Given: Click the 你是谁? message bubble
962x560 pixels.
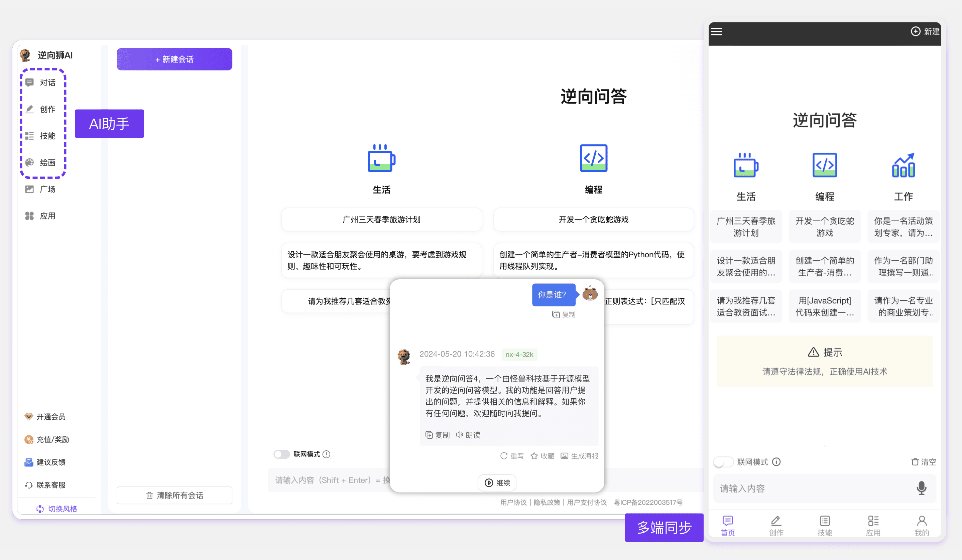Looking at the screenshot, I should tap(554, 294).
